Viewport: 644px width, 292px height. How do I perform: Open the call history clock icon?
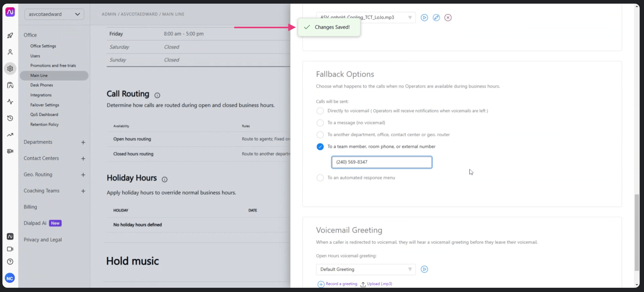pyautogui.click(x=10, y=118)
